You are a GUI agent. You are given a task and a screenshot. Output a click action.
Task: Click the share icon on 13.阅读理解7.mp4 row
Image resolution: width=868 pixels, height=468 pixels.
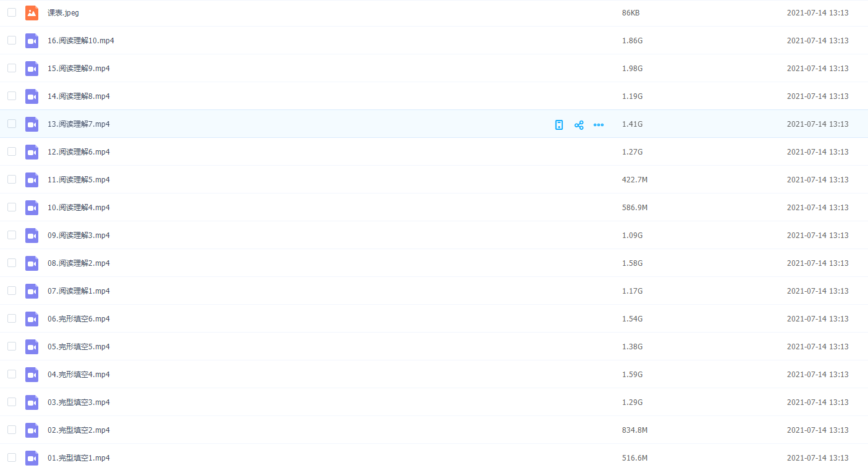coord(579,125)
